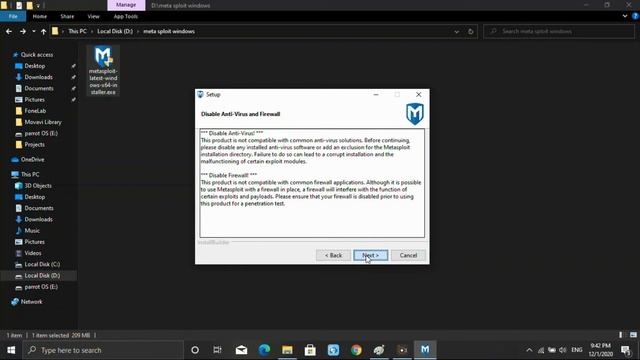Open the Share ribbon tab

[67, 16]
